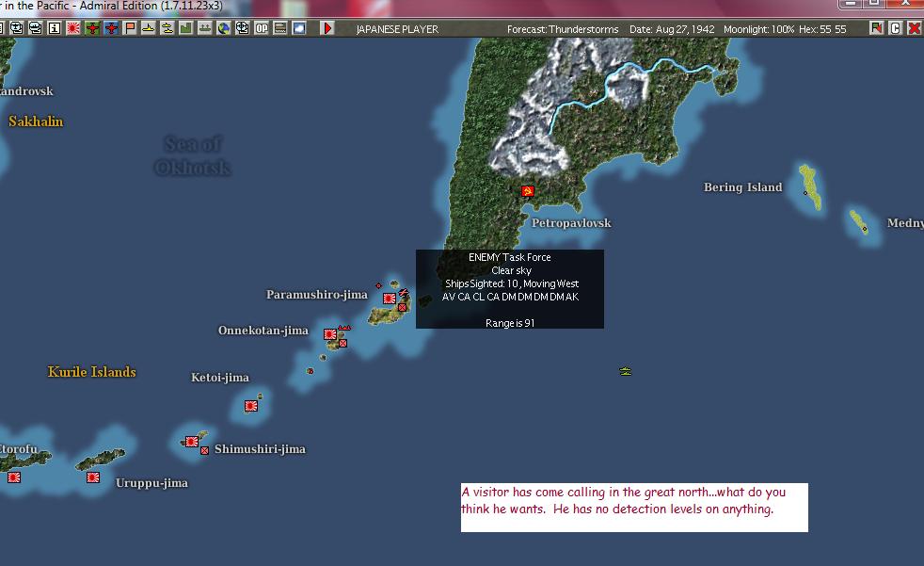Viewport: 924px width, 566px height.
Task: Click the JAPANESE PLAYER status text
Action: pos(397,29)
